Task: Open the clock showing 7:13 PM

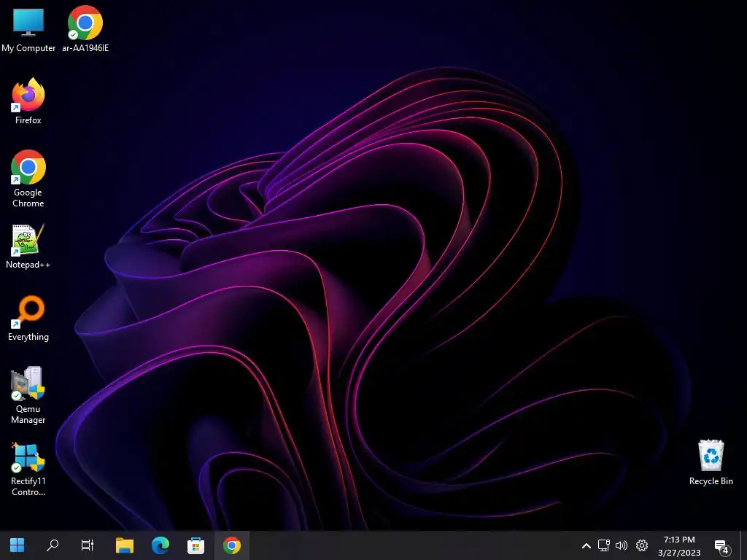Action: pyautogui.click(x=679, y=540)
